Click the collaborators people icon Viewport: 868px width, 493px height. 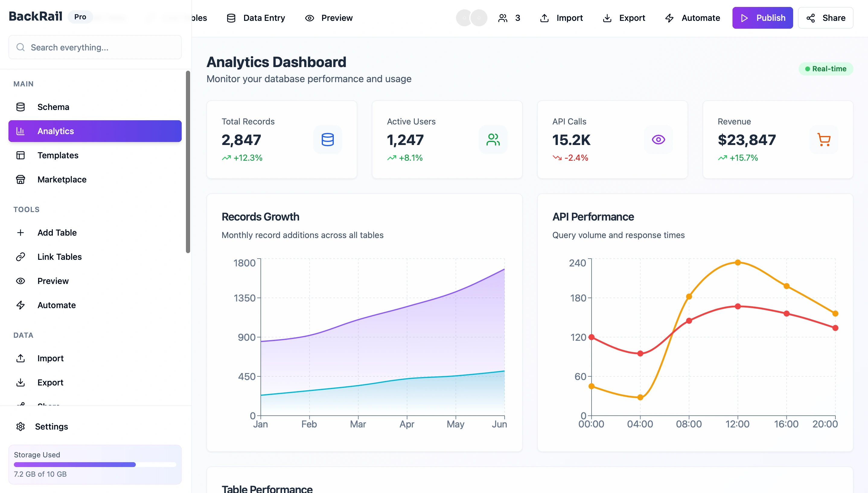pos(503,18)
